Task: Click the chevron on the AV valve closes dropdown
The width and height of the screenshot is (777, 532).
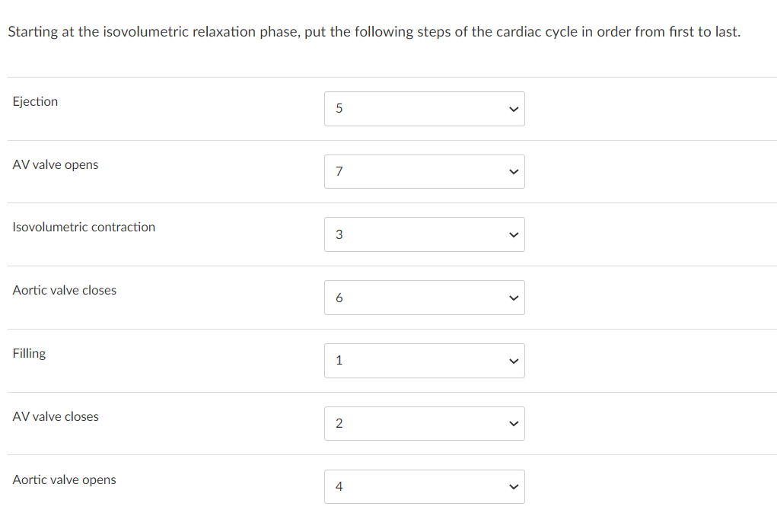Action: (514, 423)
